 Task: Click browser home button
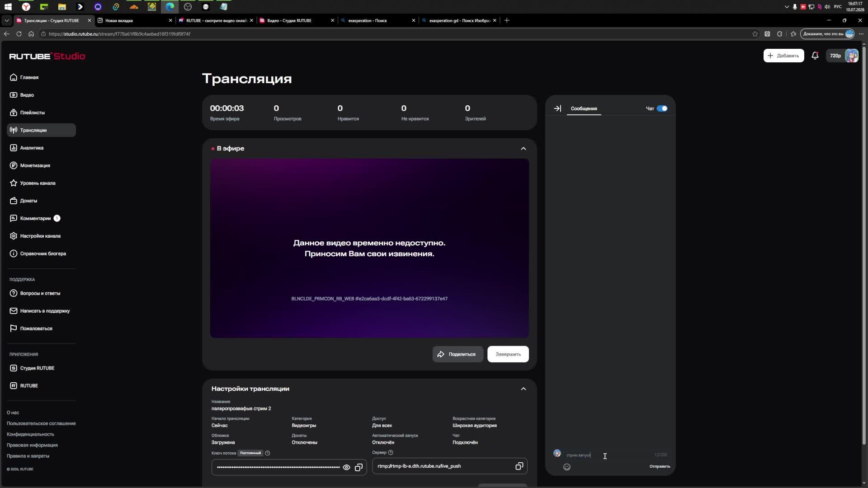coord(31,34)
